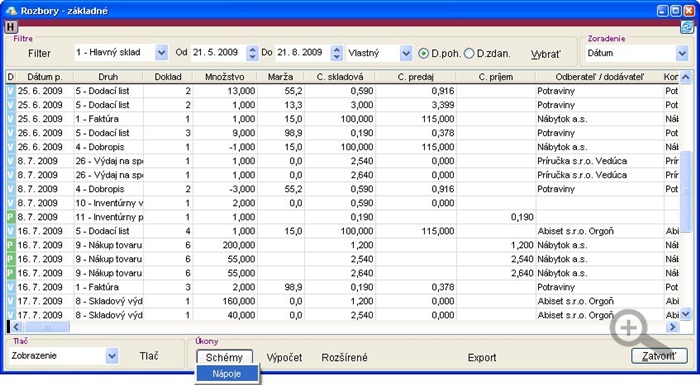This screenshot has height=385, width=700.
Task: Select the 0,190 C. príjem cell
Action: pyautogui.click(x=496, y=217)
